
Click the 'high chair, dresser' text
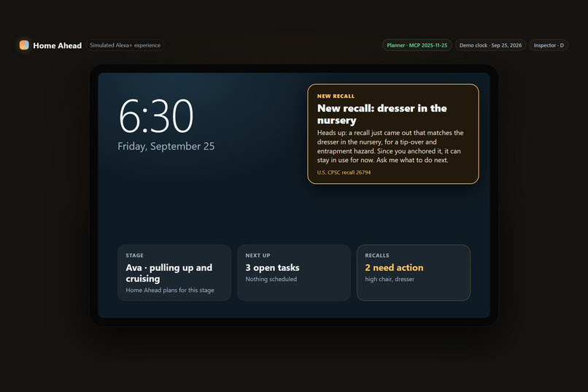pos(390,279)
